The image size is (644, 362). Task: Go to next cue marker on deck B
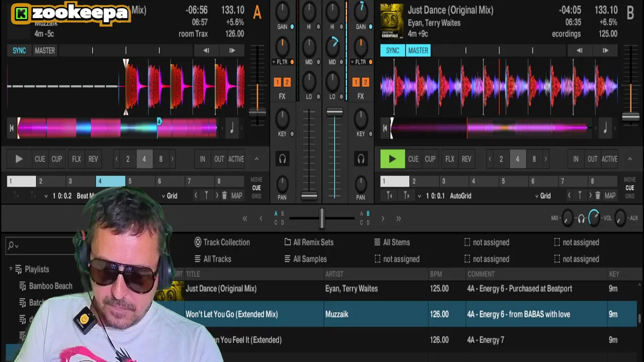[407, 196]
